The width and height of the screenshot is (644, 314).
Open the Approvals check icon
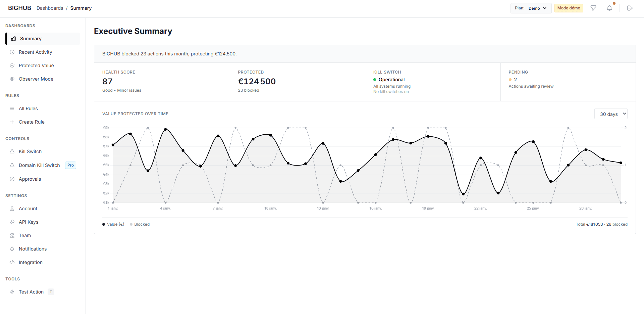click(12, 179)
